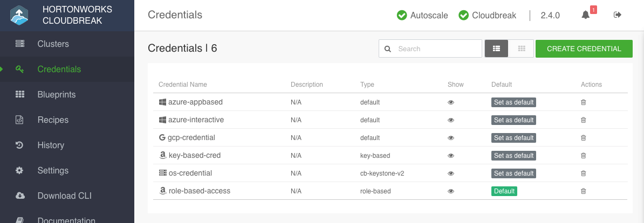
Task: Click the Create Credential button
Action: click(584, 49)
